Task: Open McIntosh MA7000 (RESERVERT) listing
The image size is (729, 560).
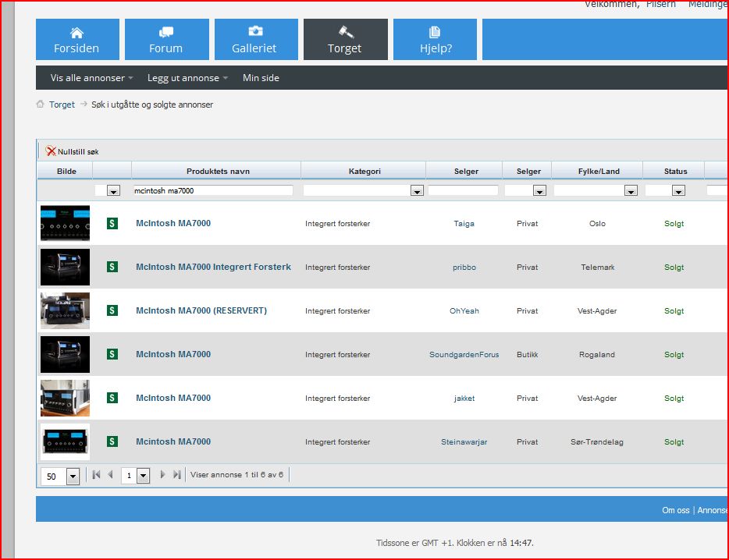Action: click(x=201, y=311)
